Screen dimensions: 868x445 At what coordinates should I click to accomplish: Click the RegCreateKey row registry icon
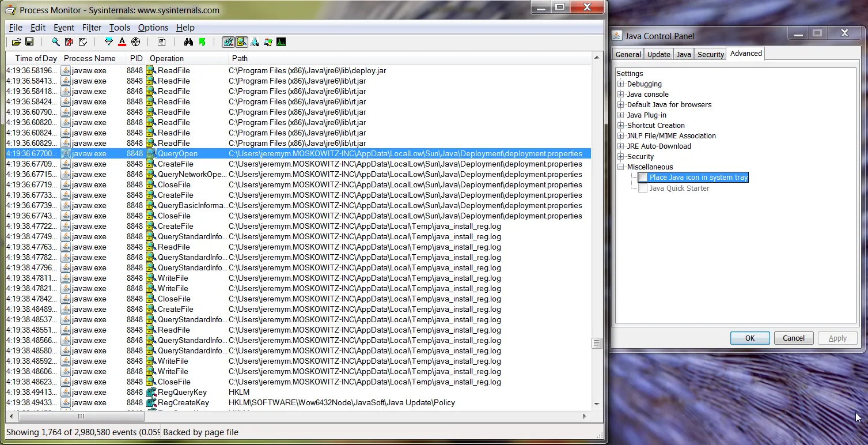(x=151, y=403)
